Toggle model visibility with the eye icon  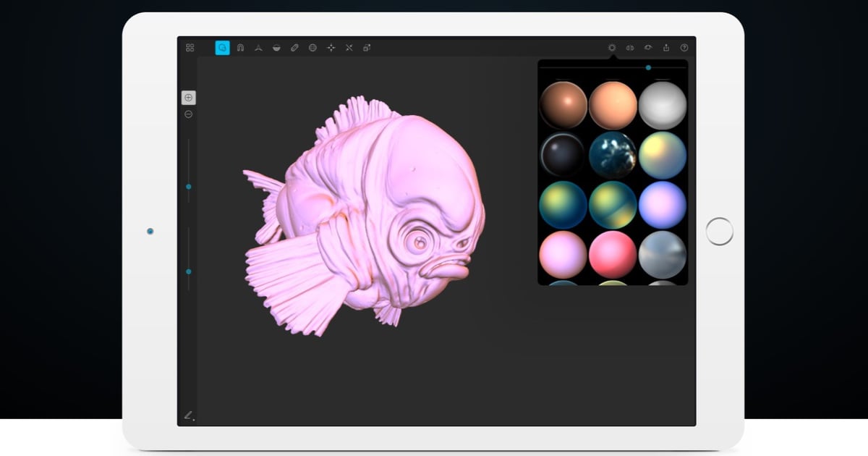[648, 47]
